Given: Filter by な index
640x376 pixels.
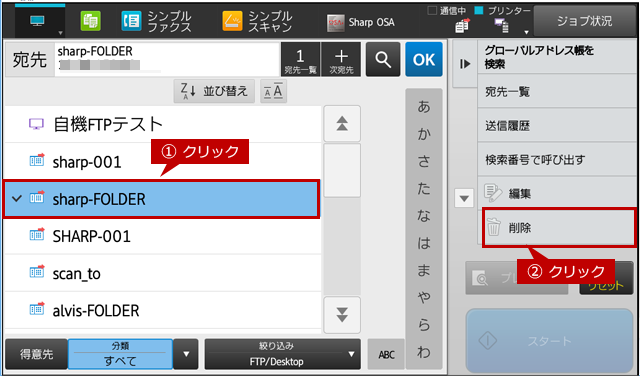Looking at the screenshot, I should [424, 216].
